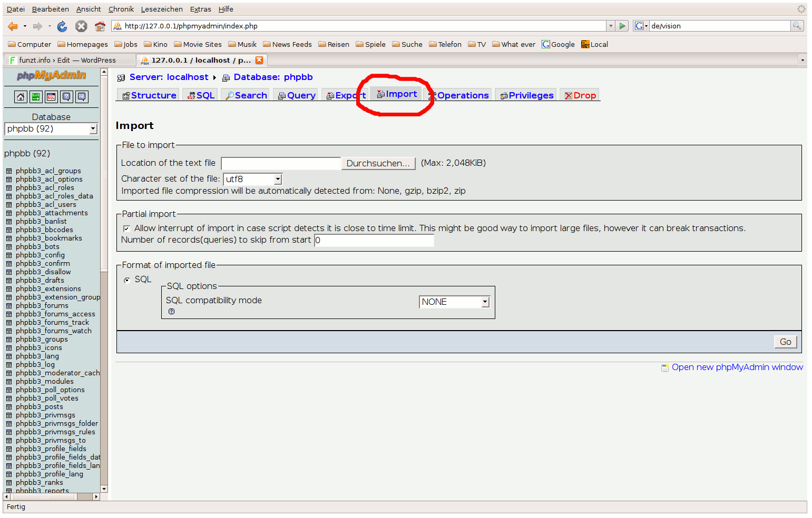Click the sidebar horizontal scrollbar right arrow
The height and width of the screenshot is (518, 812).
96,496
